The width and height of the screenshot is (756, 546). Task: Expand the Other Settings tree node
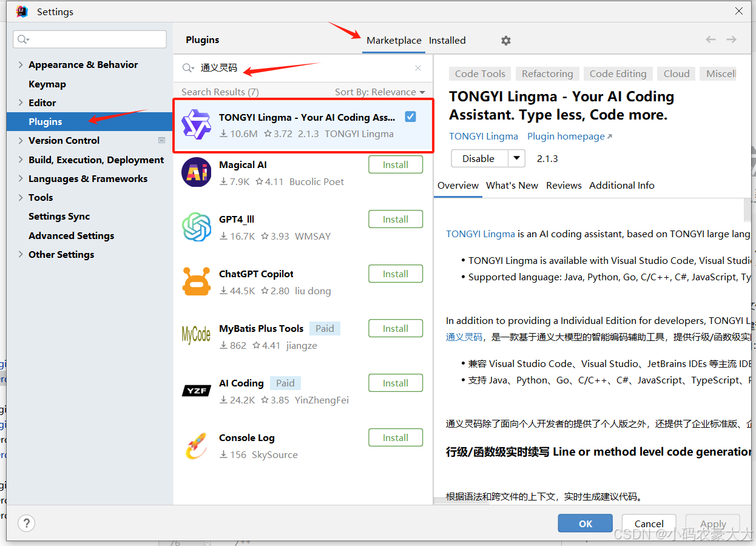pyautogui.click(x=21, y=254)
